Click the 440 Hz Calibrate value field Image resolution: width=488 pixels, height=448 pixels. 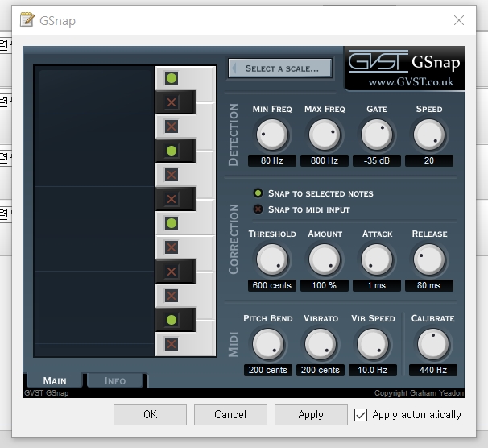point(433,370)
